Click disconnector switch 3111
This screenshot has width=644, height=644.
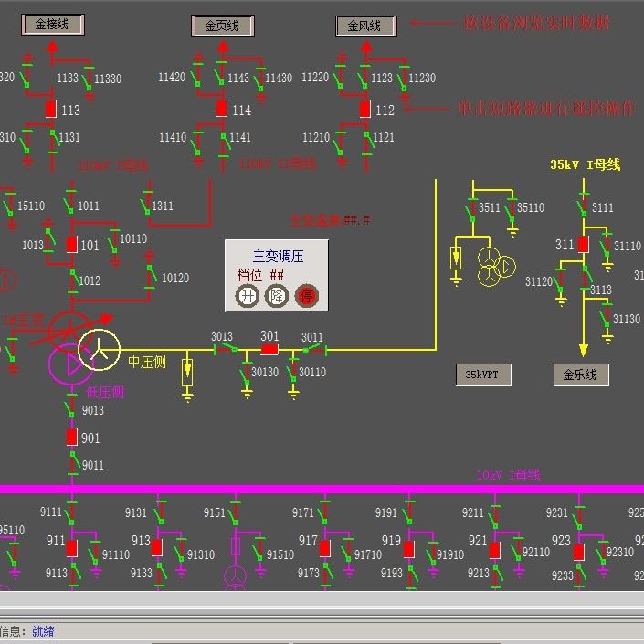pyautogui.click(x=583, y=205)
